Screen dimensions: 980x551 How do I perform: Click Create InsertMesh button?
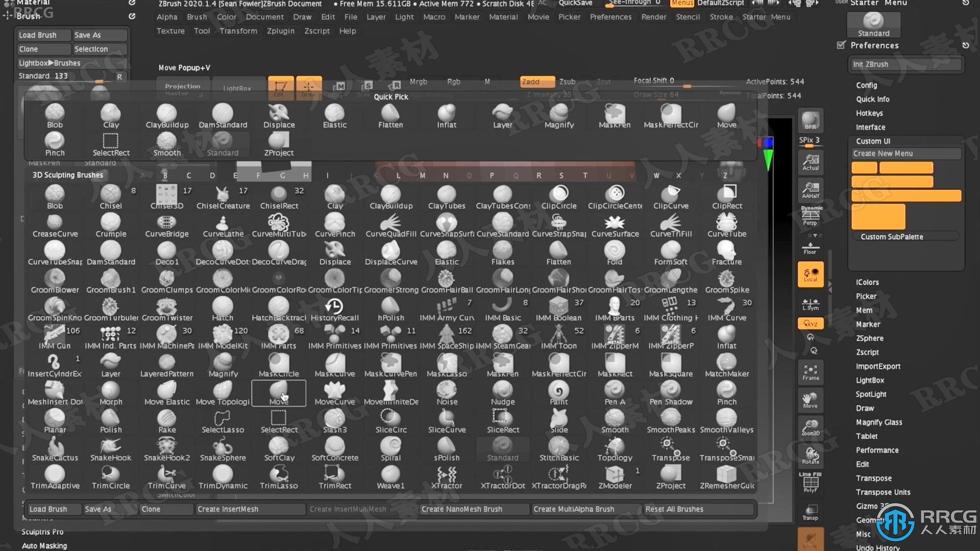[x=250, y=509]
